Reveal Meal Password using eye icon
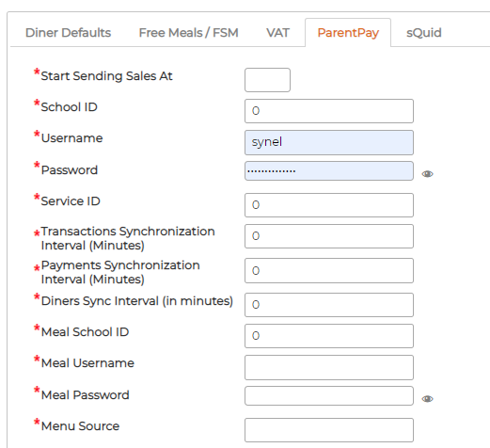 [x=427, y=399]
